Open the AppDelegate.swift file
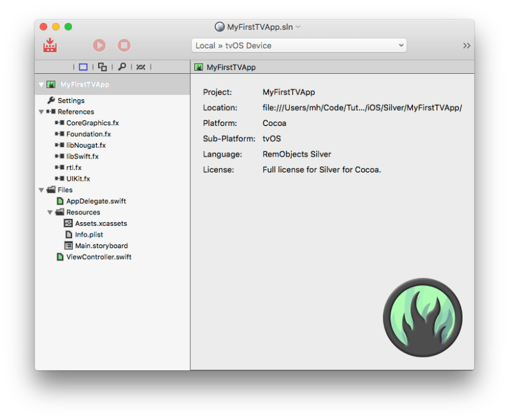 (96, 201)
